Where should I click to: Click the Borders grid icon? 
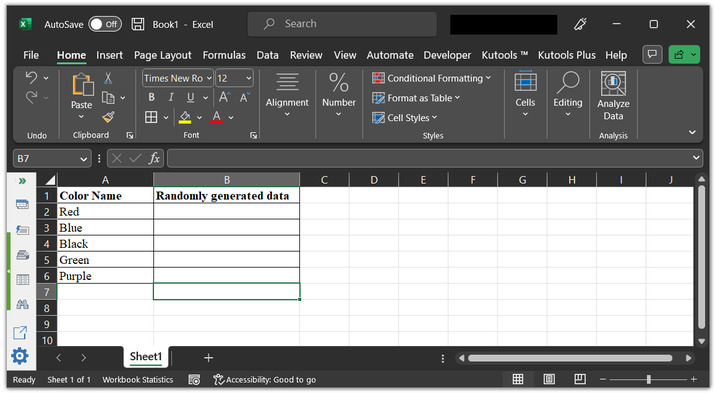[151, 117]
